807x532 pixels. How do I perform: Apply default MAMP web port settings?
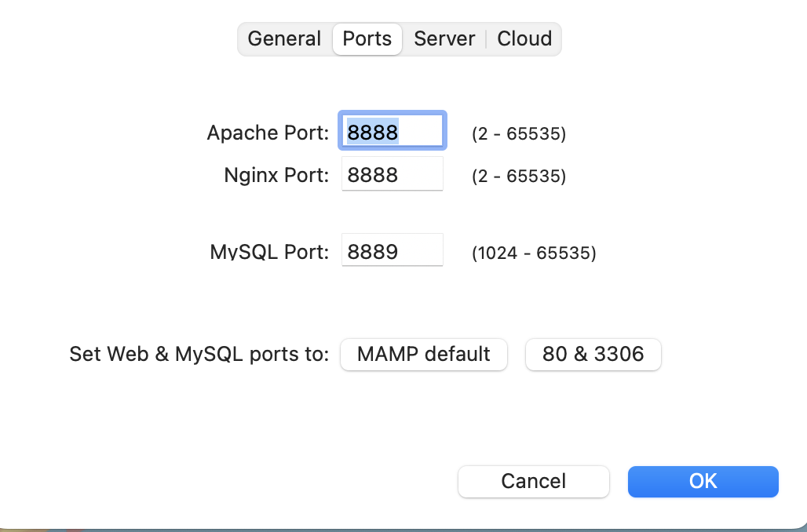coord(423,355)
